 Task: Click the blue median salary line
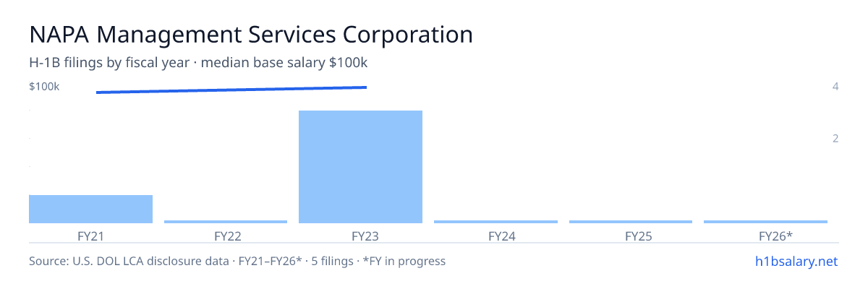click(231, 90)
